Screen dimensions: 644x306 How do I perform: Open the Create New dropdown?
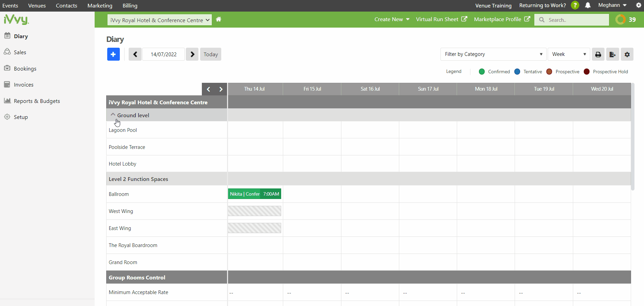tap(392, 19)
